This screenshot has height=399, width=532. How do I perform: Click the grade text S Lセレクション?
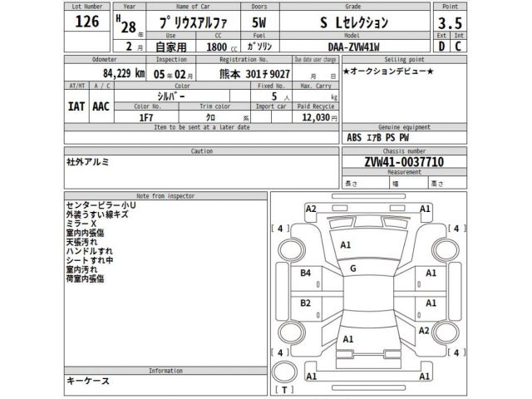[354, 22]
